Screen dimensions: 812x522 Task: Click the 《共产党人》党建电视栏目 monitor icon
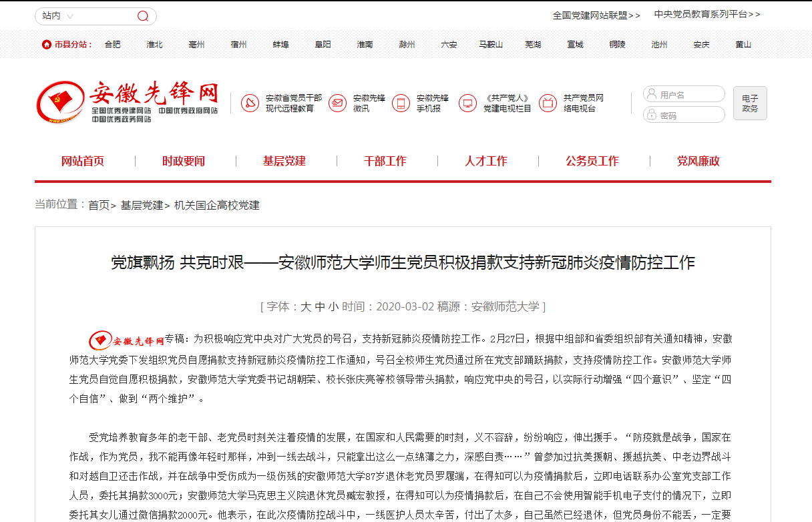(x=467, y=103)
